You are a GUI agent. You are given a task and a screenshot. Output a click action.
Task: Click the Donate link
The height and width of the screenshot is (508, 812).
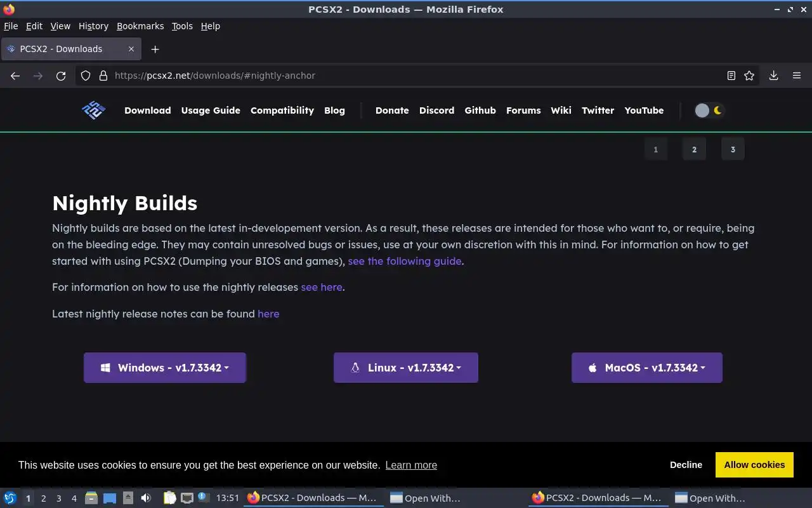coord(392,110)
